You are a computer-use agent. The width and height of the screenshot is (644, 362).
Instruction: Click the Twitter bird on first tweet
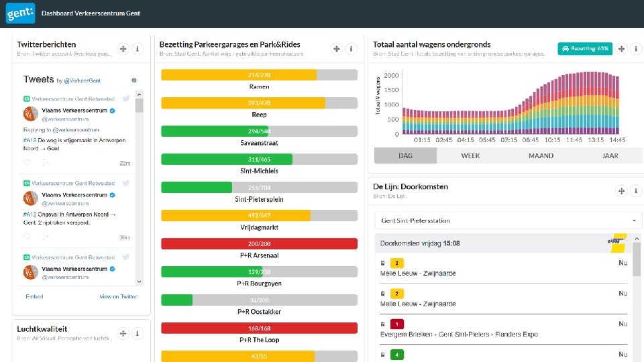pos(126,99)
